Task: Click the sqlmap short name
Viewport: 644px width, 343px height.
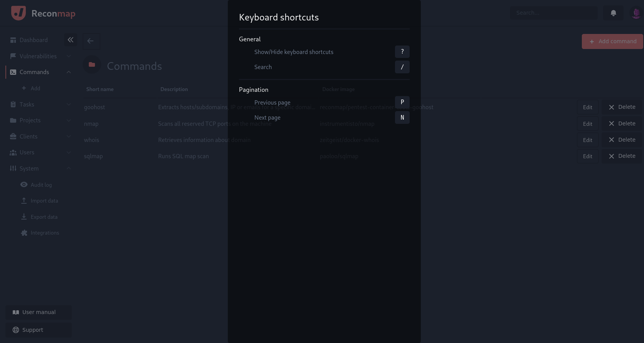Action: click(x=93, y=156)
